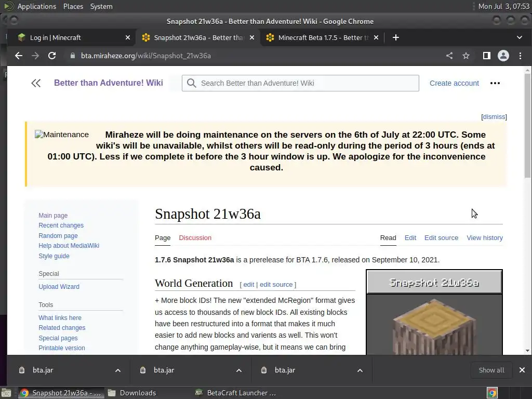Open Printable version link
This screenshot has height=399, width=532.
click(62, 348)
